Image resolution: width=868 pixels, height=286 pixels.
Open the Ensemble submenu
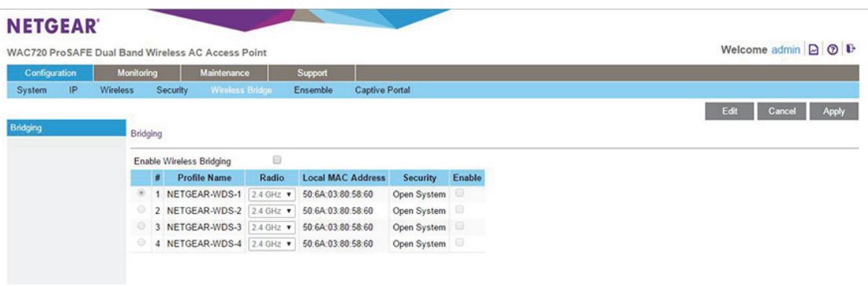(x=313, y=90)
